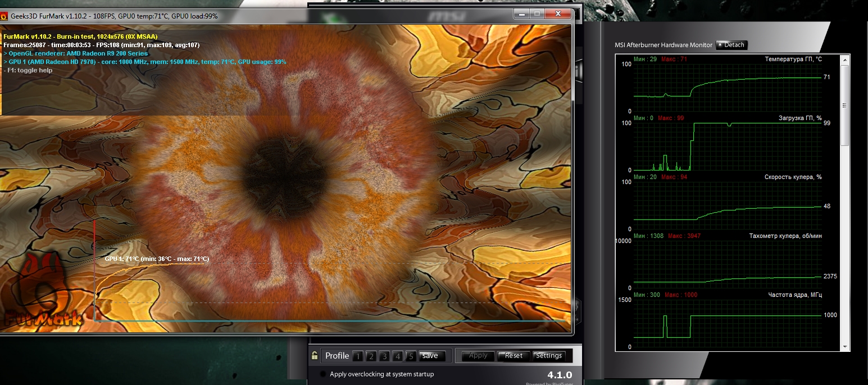Select Afterburner profile slot 2
The width and height of the screenshot is (868, 385).
click(x=371, y=356)
